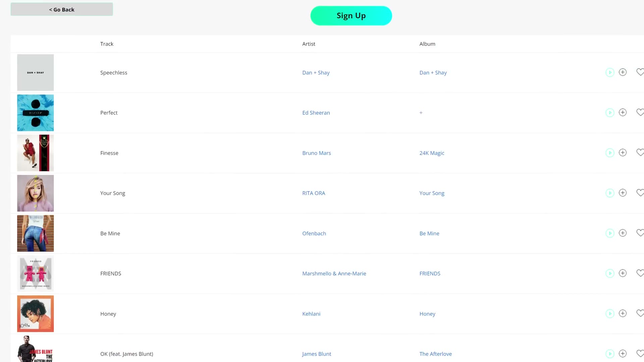Image resolution: width=644 pixels, height=362 pixels.
Task: Play OK (feat. James Blunt)
Action: 610,354
